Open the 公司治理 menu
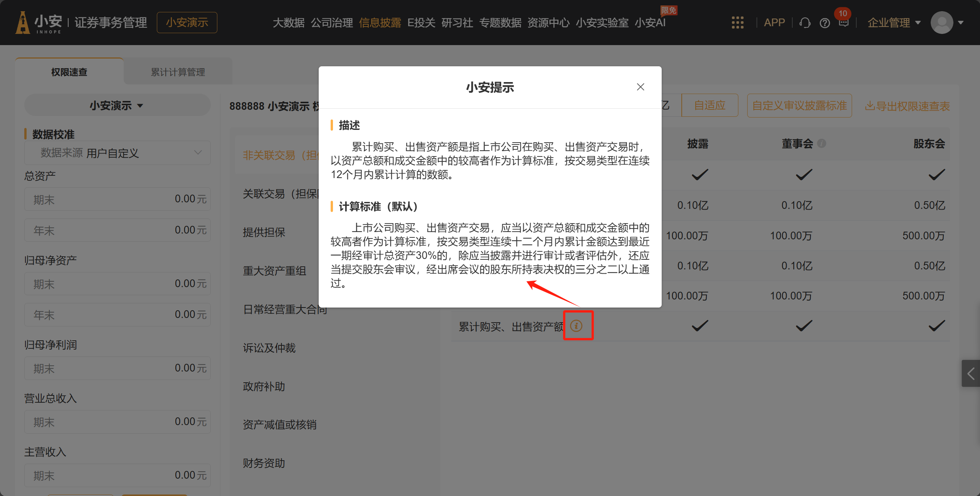This screenshot has width=980, height=496. 331,23
